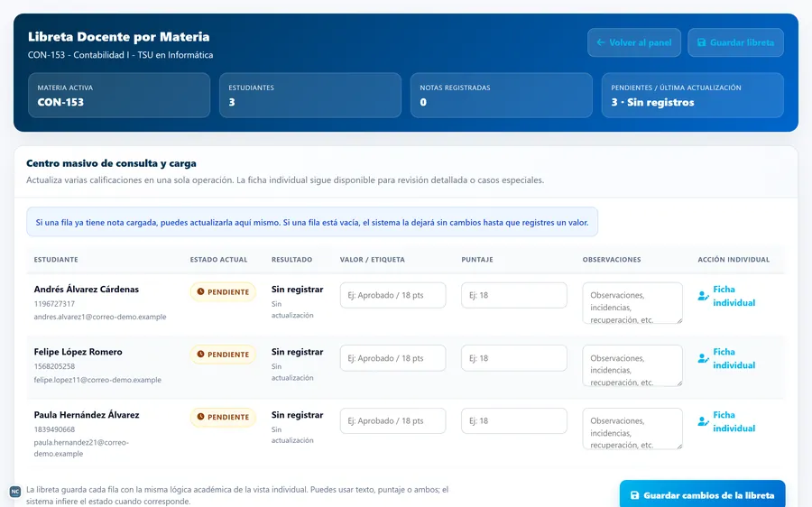This screenshot has width=812, height=507.
Task: Click the Observaciones textarea for Andrés Álvarez
Action: pyautogui.click(x=632, y=303)
